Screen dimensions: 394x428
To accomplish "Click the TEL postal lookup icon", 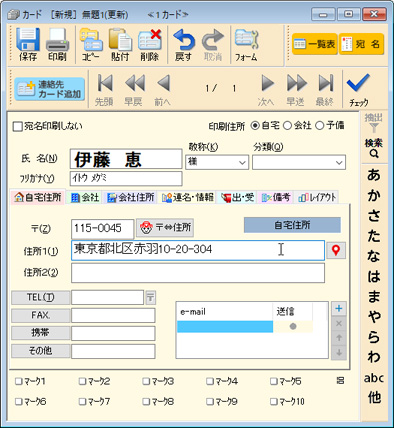I will [151, 297].
